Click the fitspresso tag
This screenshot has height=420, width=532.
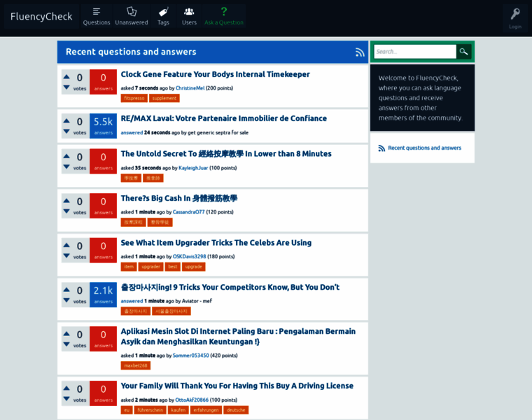click(134, 99)
